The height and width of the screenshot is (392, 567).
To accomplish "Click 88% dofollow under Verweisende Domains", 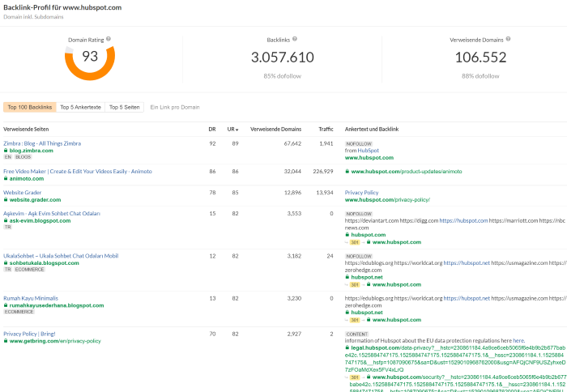I will 480,76.
